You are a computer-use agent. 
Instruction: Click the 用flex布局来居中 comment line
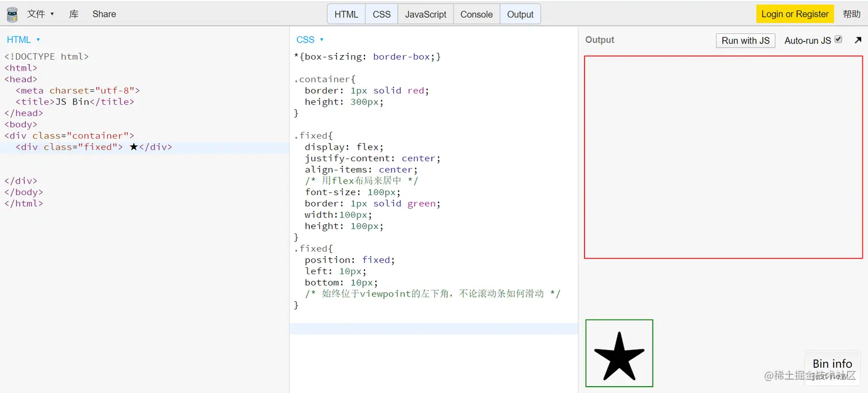coord(362,181)
